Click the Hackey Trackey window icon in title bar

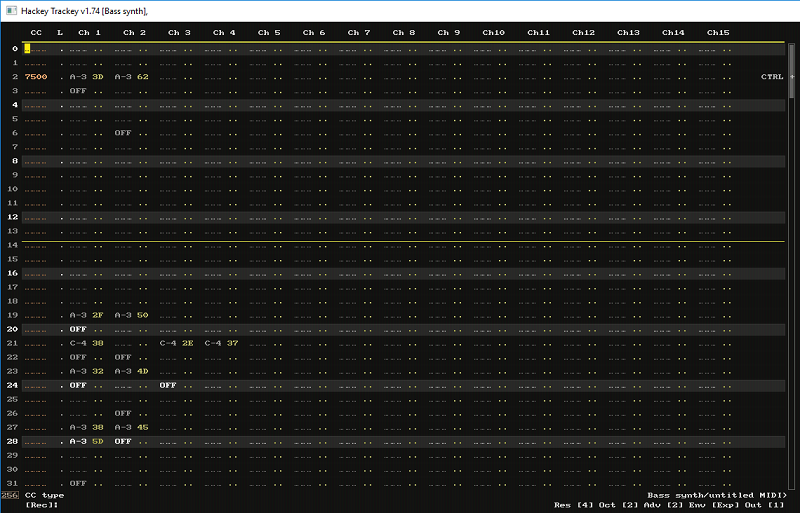point(11,11)
